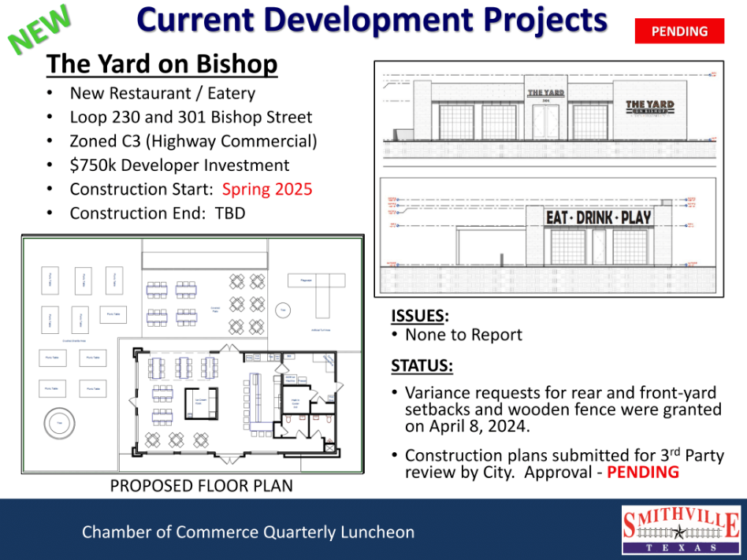Click the 'Current Development Projects' title

[x=372, y=20]
